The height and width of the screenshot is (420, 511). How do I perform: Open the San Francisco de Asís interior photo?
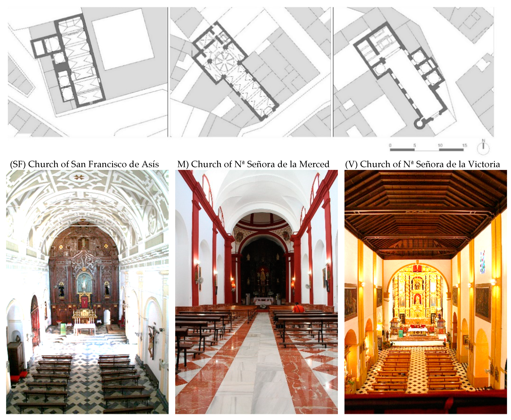[87, 292]
